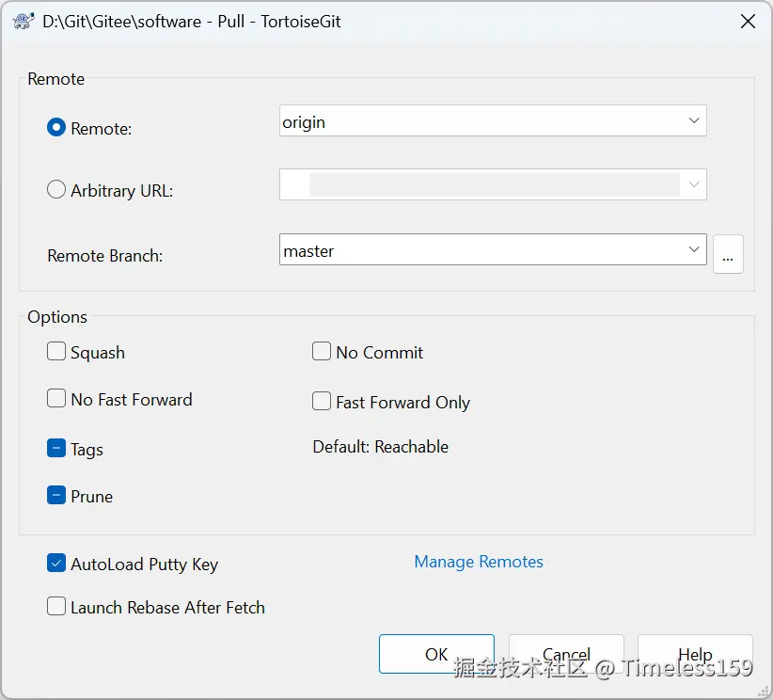Click the dialog resize grip at corner
The width and height of the screenshot is (773, 700).
pyautogui.click(x=764, y=691)
